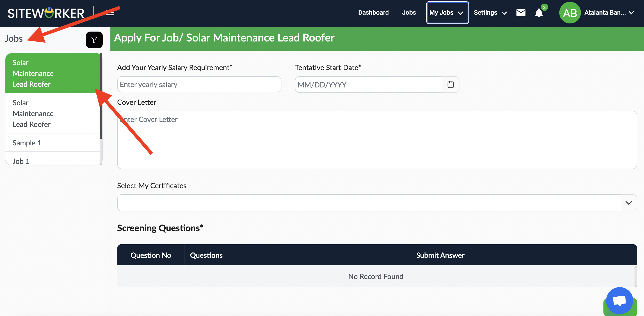
Task: Toggle the hamburger sidebar menu
Action: pos(110,13)
